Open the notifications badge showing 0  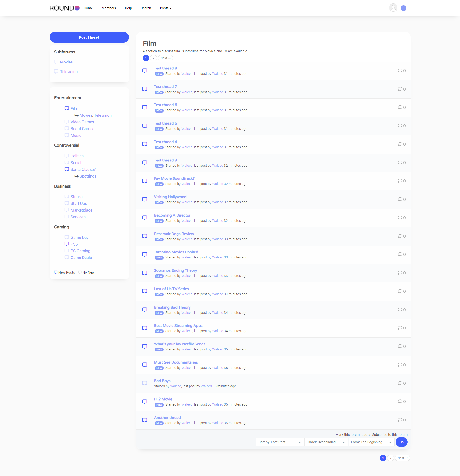[403, 8]
